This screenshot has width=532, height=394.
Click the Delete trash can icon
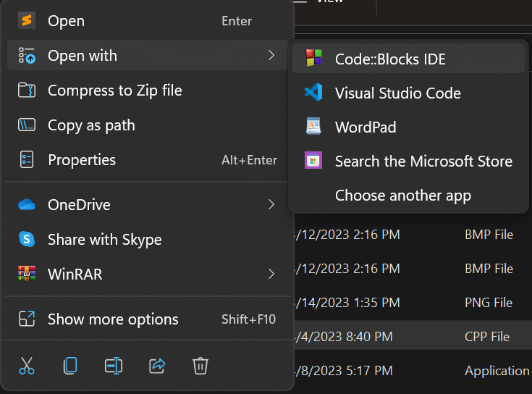[x=200, y=366]
